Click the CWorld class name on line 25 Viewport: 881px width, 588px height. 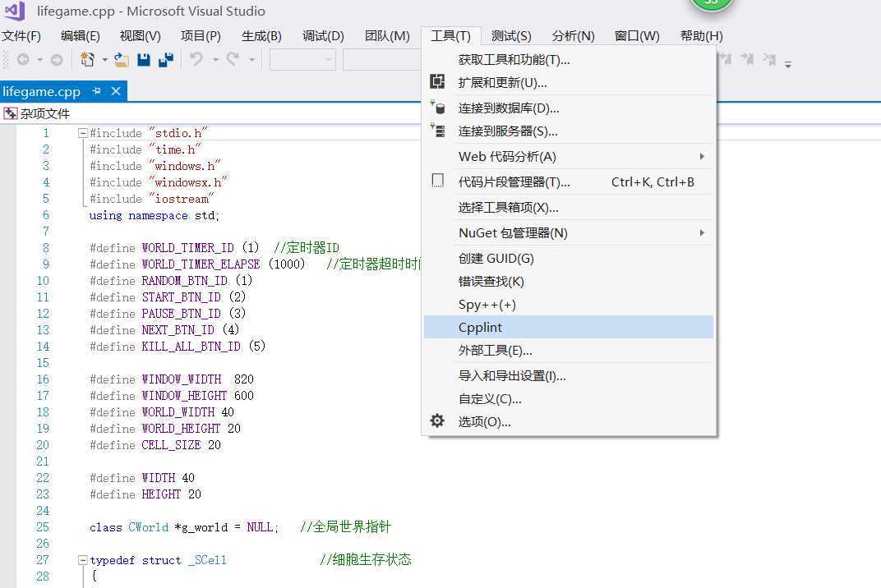pyautogui.click(x=148, y=526)
